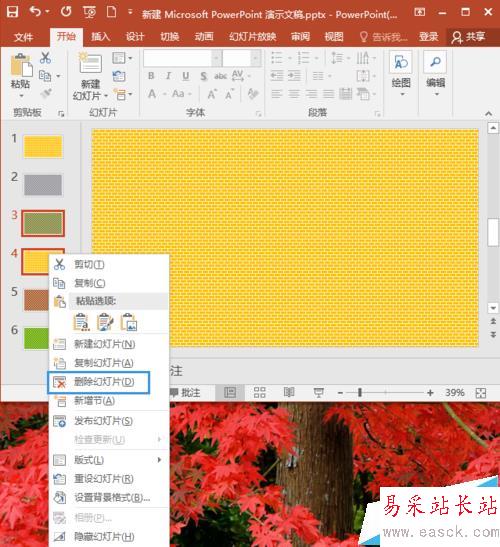Viewport: 500px width, 547px height.
Task: Toggle text Shadow (S) formatting
Action: tap(203, 76)
